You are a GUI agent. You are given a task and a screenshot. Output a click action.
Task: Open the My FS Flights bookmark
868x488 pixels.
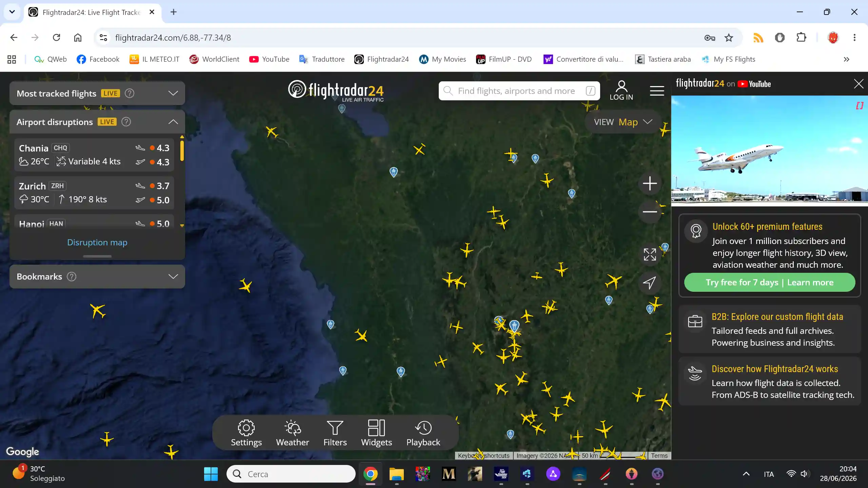(x=729, y=59)
